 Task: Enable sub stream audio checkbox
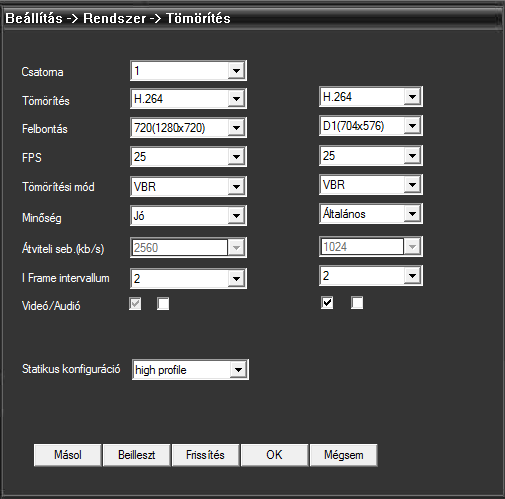click(357, 303)
